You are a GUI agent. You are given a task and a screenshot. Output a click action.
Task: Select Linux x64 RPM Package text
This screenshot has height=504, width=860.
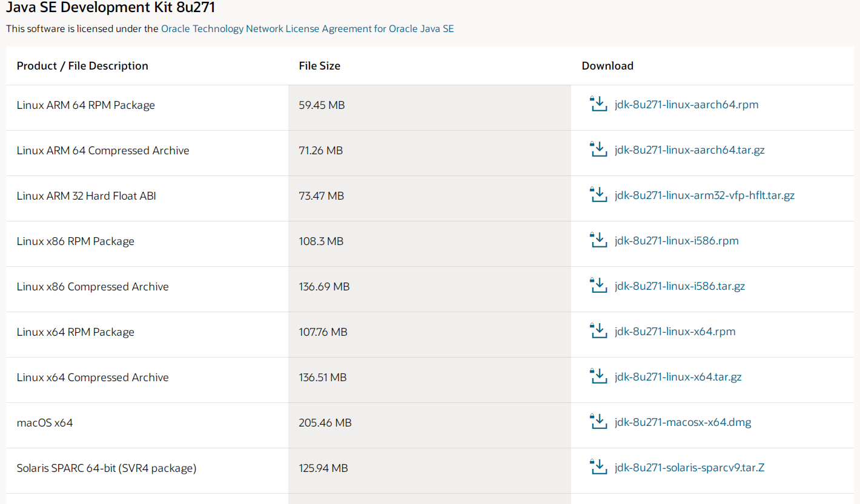tap(76, 332)
